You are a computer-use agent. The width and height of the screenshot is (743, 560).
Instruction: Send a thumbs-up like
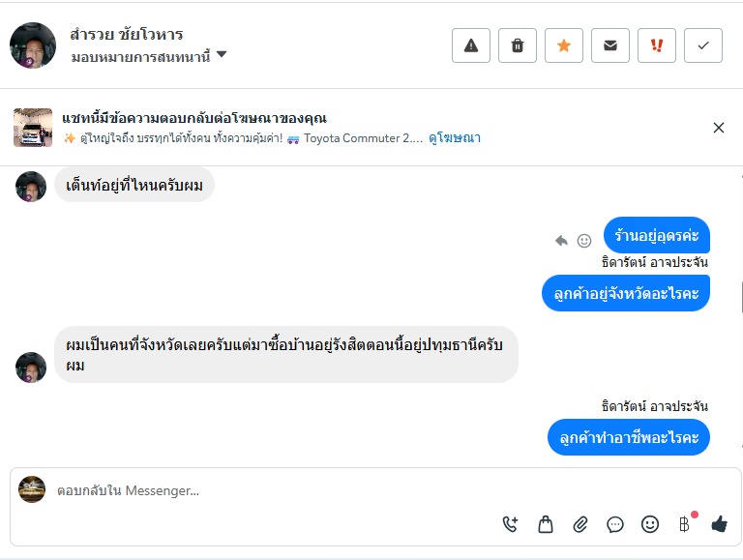pos(719,524)
